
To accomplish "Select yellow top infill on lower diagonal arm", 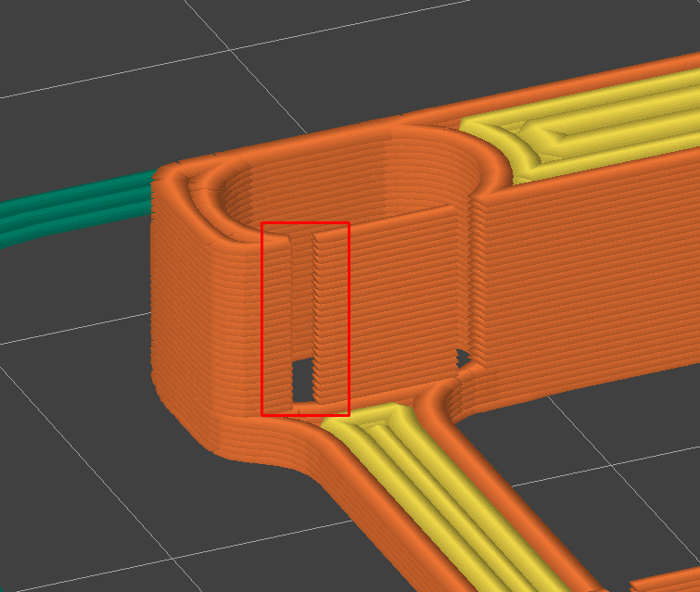I will pos(447,496).
